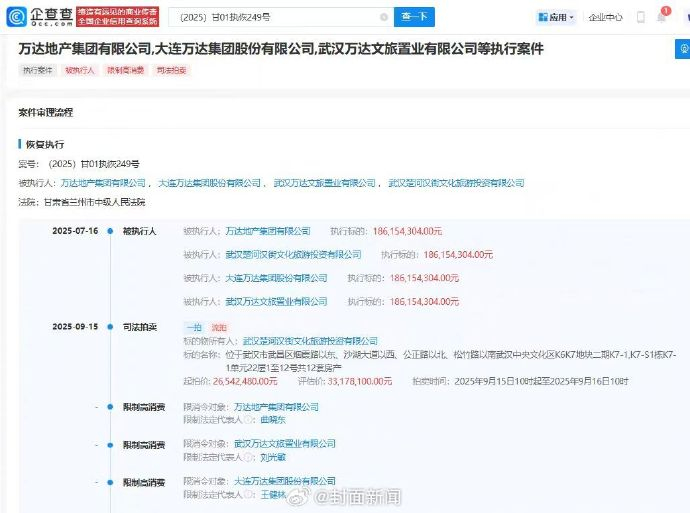
Task: Click the appraisal price 33,178,100.00元
Action: pyautogui.click(x=360, y=381)
